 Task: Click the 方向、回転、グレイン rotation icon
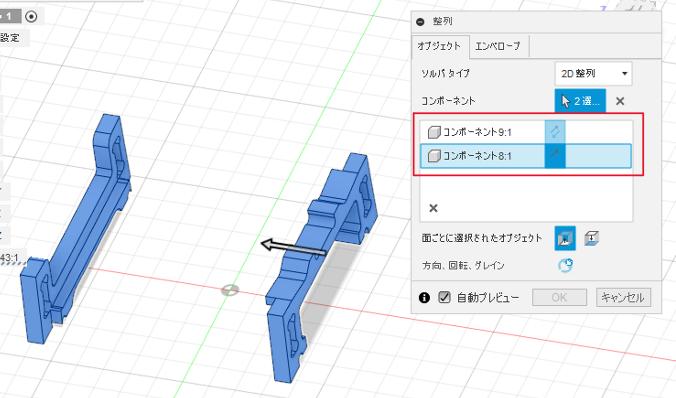(x=565, y=265)
